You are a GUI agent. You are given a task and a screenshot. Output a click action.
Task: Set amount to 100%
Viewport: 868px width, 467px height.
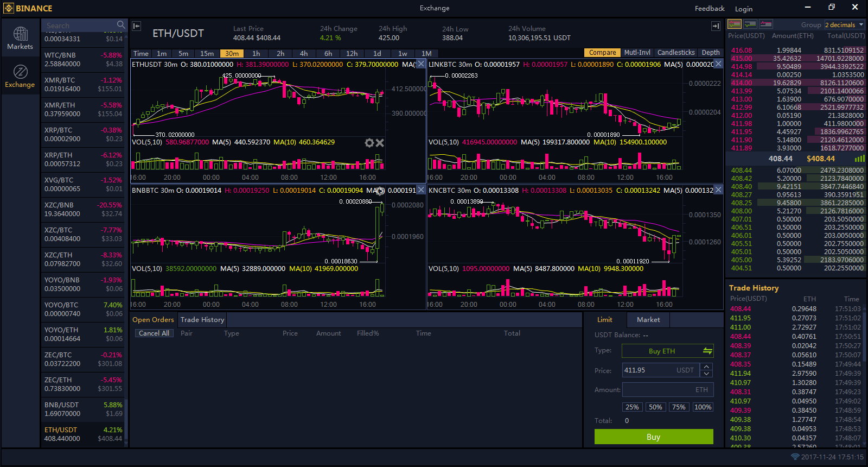[x=703, y=407]
